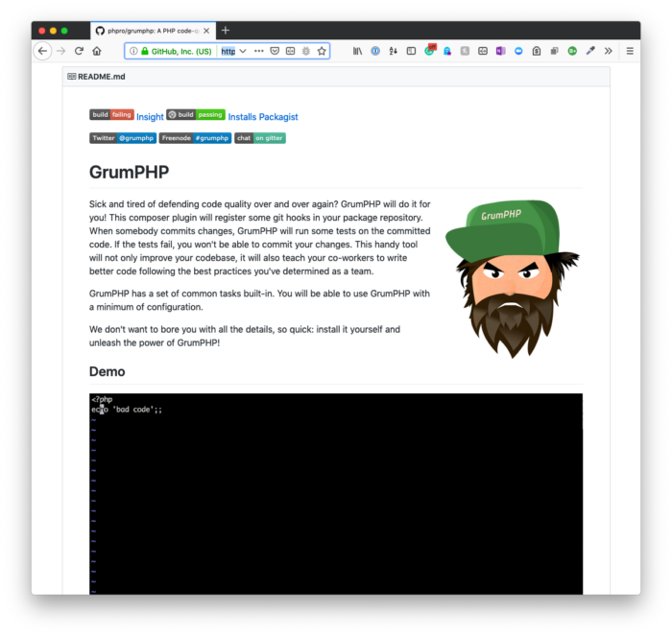Click the Demo heading

[108, 371]
